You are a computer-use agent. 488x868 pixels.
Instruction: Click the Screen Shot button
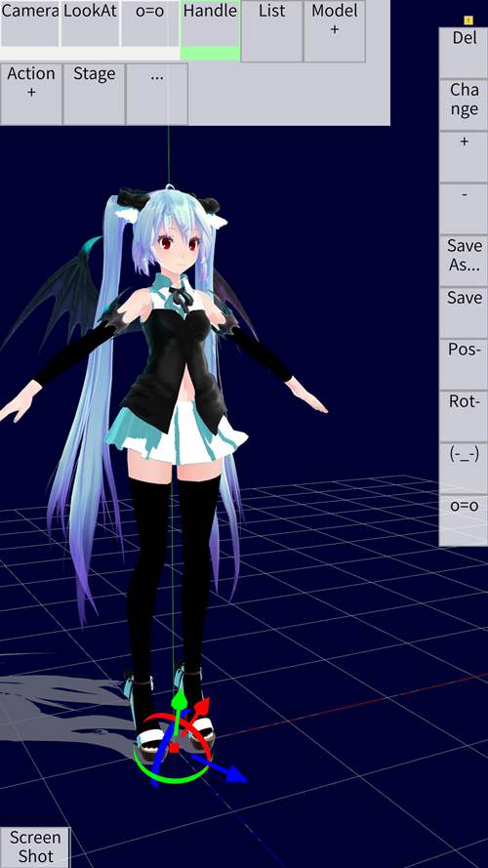click(x=35, y=847)
